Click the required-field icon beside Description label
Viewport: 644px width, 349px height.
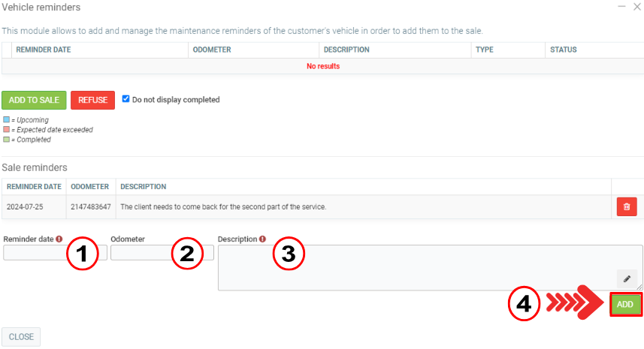[x=262, y=239]
